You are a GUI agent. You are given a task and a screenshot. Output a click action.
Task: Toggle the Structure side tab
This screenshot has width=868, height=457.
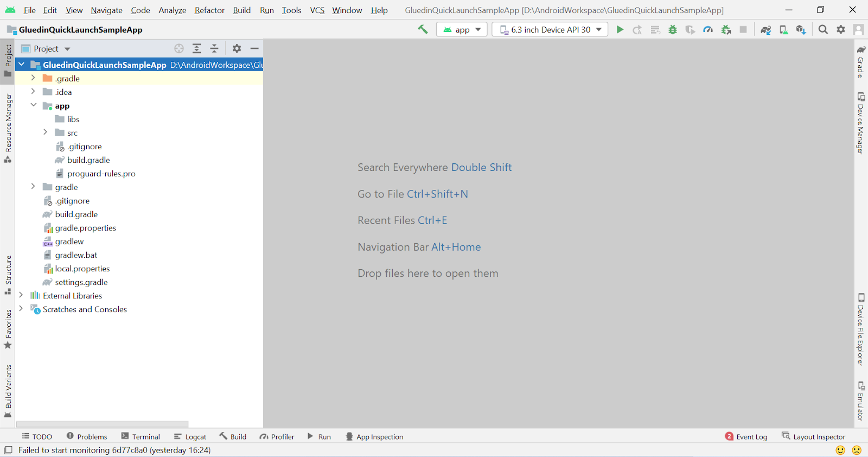8,275
